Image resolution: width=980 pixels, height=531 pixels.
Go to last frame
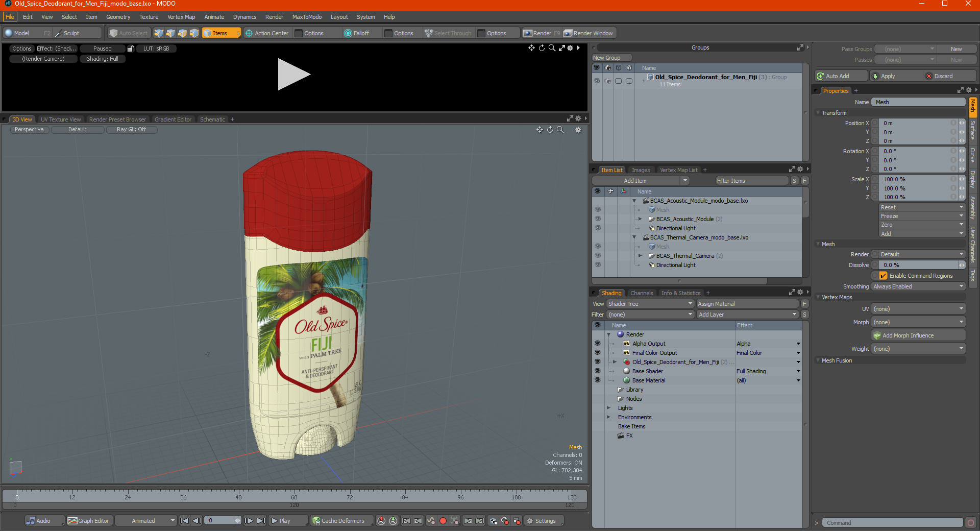(x=261, y=521)
